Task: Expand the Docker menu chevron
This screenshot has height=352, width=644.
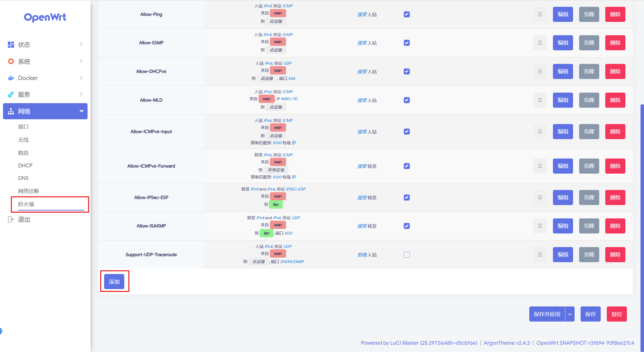Action: [81, 78]
